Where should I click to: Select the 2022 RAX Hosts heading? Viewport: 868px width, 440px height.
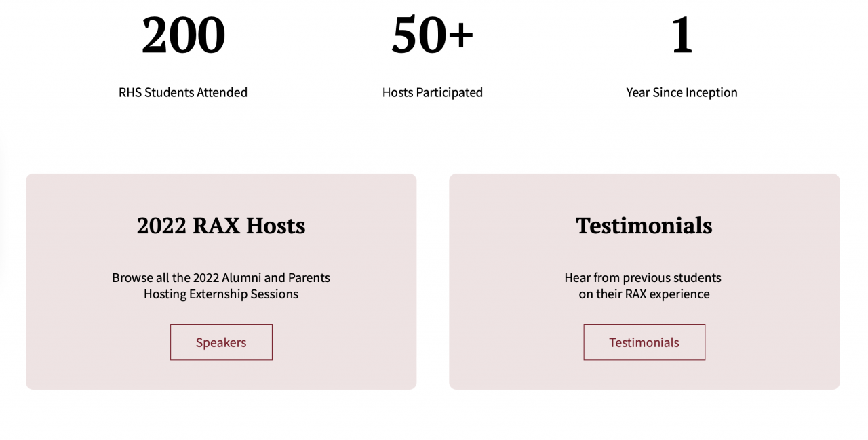pyautogui.click(x=221, y=225)
